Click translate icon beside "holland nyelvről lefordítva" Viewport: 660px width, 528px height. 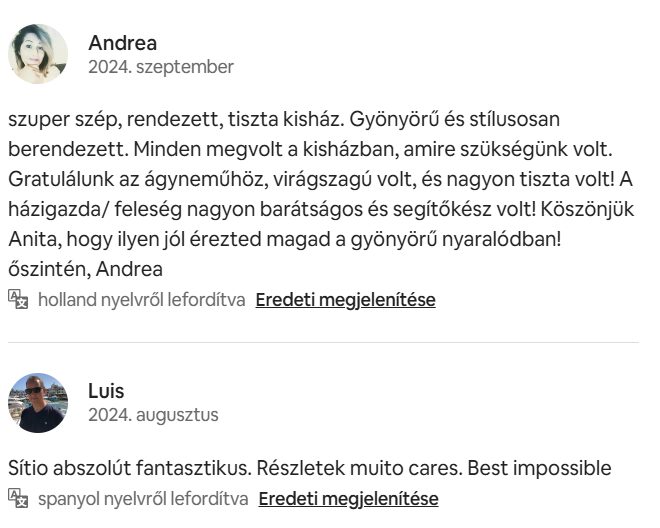point(18,299)
